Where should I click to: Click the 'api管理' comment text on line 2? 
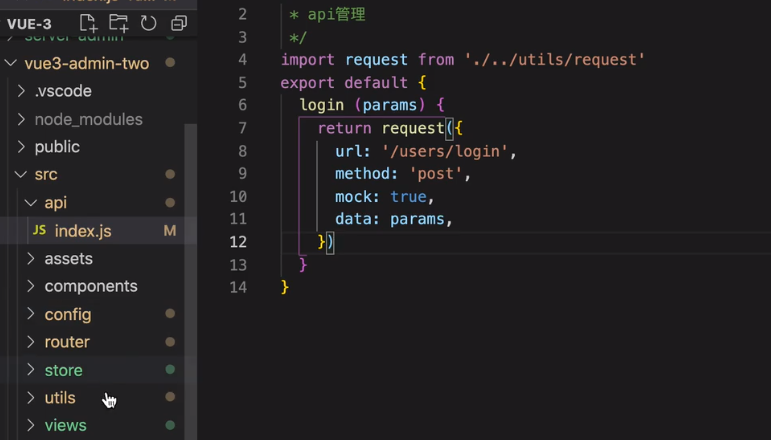click(336, 15)
